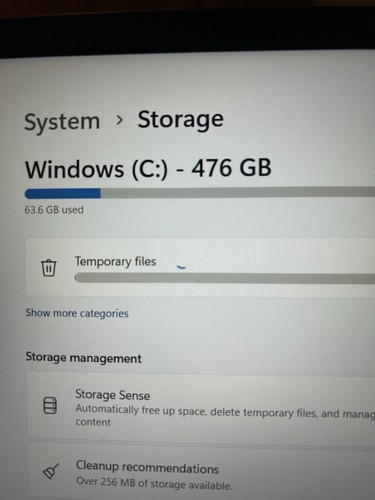
Task: Open Cleanup recommendations
Action: coord(201,473)
